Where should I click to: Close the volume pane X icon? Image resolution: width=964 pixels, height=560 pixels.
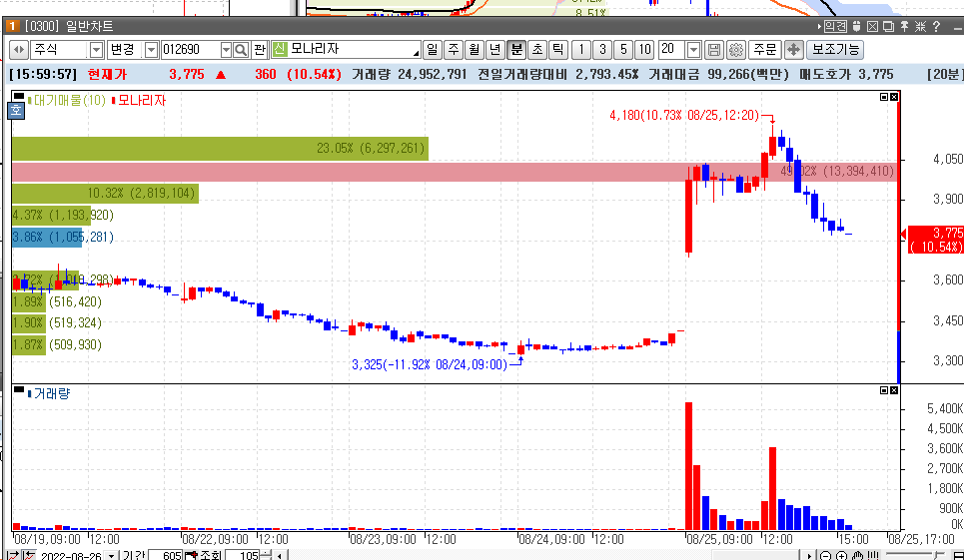[x=894, y=390]
